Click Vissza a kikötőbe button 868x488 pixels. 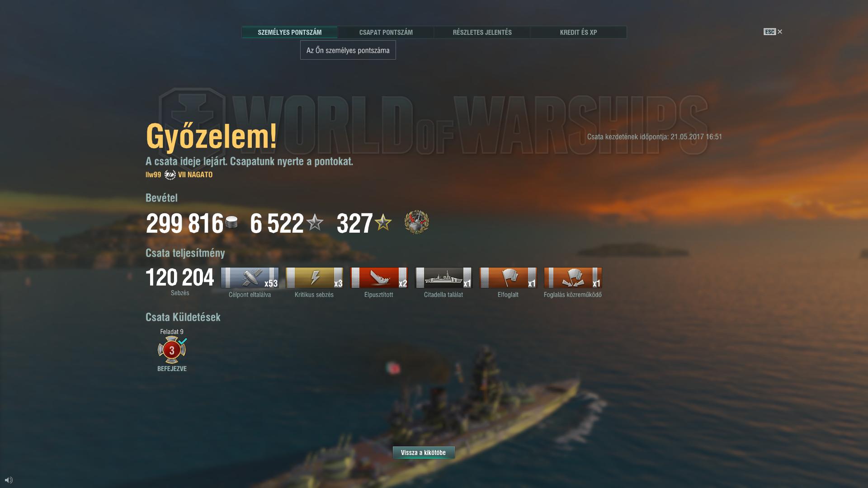pyautogui.click(x=424, y=453)
